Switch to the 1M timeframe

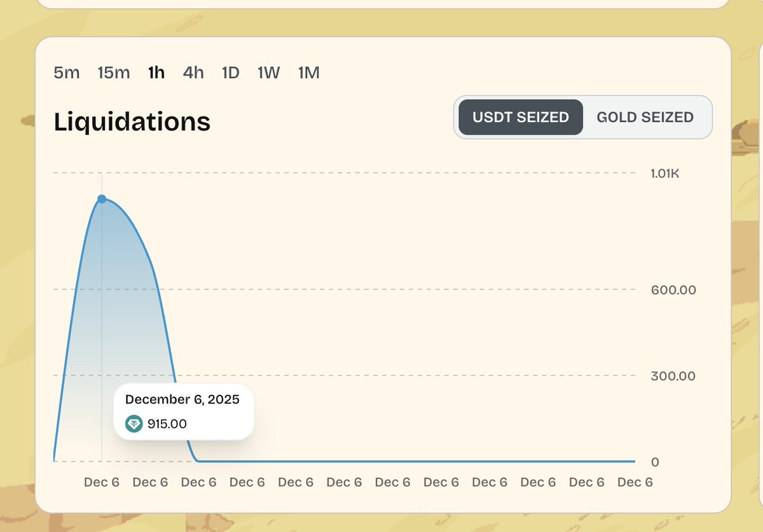tap(308, 73)
